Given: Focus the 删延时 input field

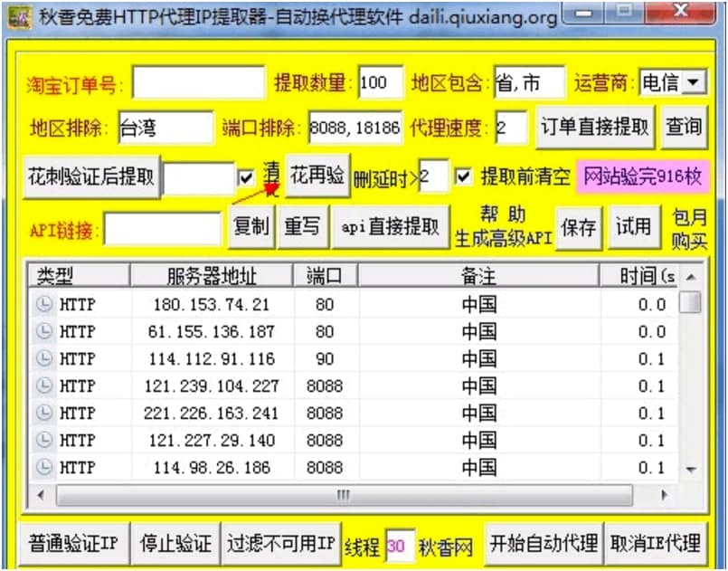Looking at the screenshot, I should tap(434, 176).
